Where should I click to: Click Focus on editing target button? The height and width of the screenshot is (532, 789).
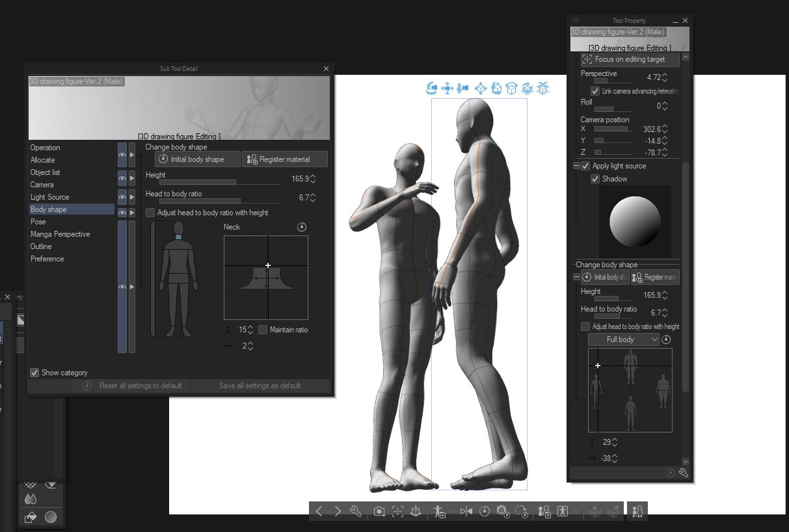[x=630, y=59]
